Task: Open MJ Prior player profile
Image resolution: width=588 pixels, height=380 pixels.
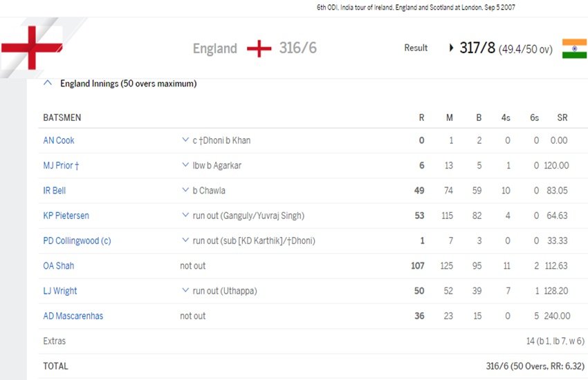Action: [62, 165]
